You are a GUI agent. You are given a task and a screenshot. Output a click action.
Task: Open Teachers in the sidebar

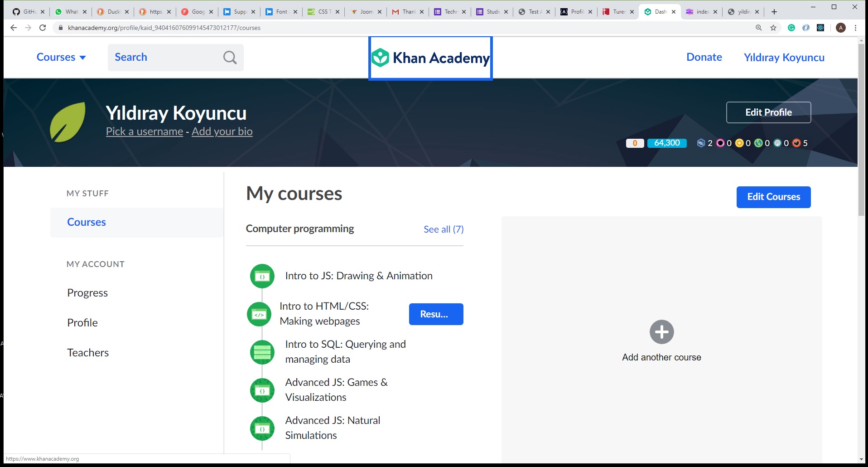click(88, 353)
